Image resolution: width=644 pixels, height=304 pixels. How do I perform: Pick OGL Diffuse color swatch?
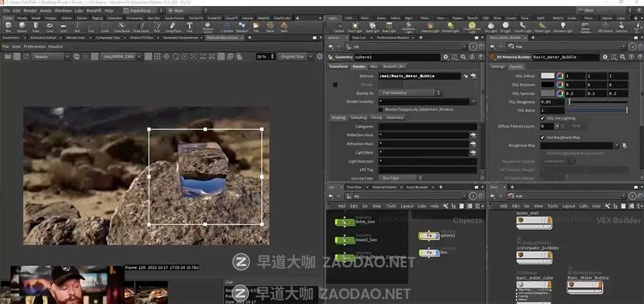547,76
